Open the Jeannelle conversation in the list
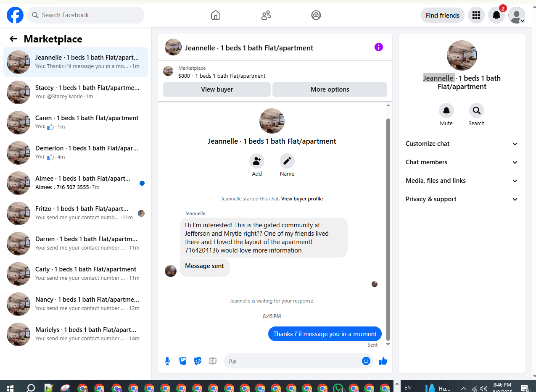The width and height of the screenshot is (536, 392). pos(76,62)
